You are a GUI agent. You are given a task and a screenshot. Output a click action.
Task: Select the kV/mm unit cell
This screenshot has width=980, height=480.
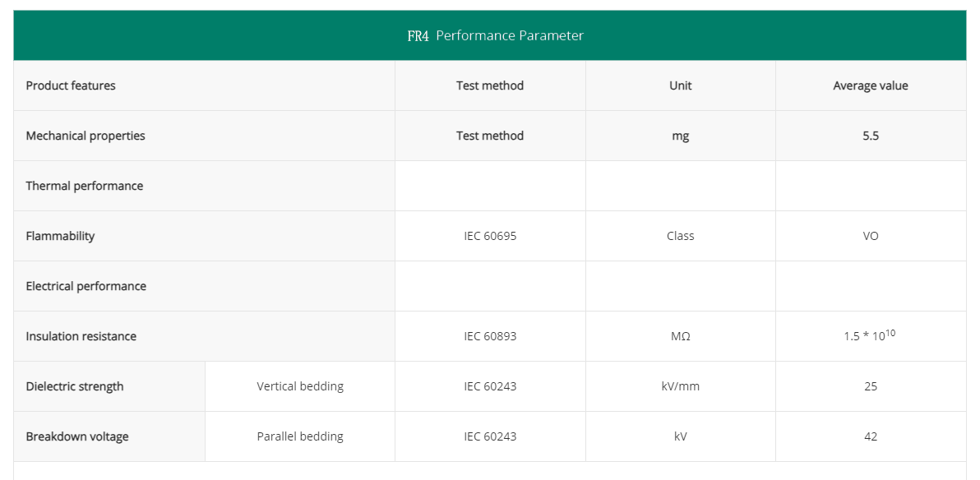(680, 386)
